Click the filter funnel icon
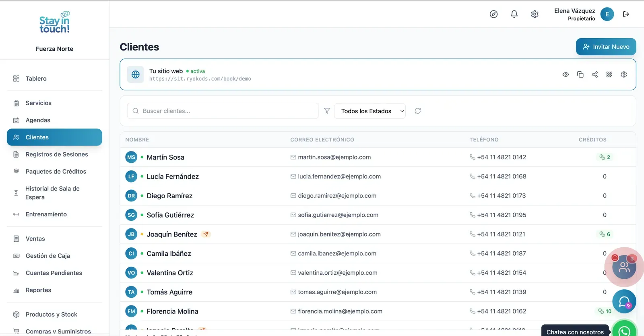Screen dimensions: 644x336 327,111
